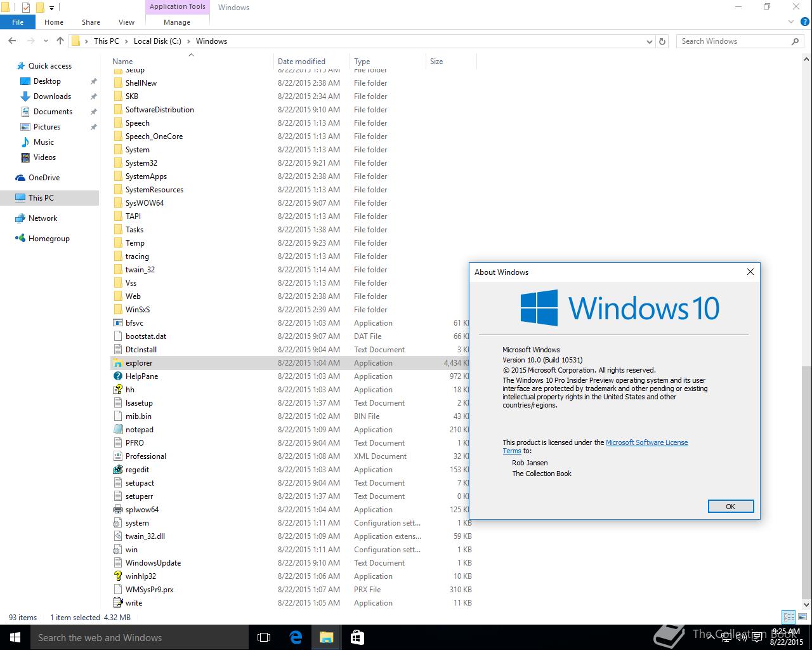Go up one folder level arrow
812x650 pixels.
tap(60, 41)
